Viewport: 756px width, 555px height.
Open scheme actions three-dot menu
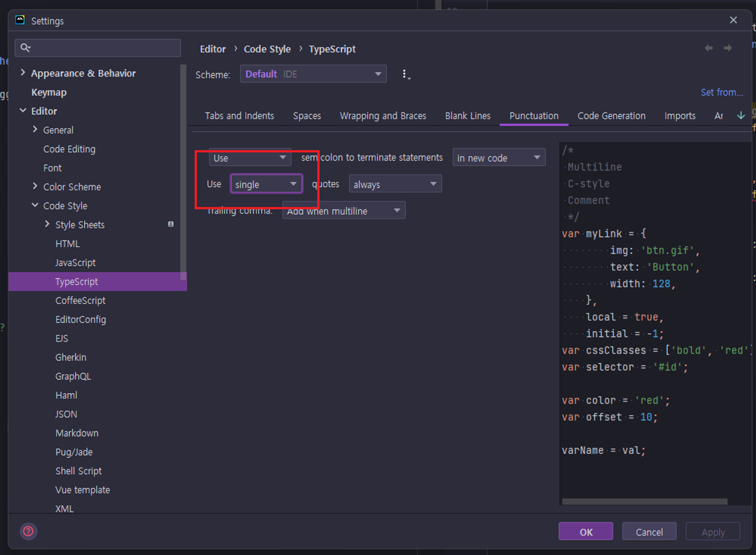(405, 74)
